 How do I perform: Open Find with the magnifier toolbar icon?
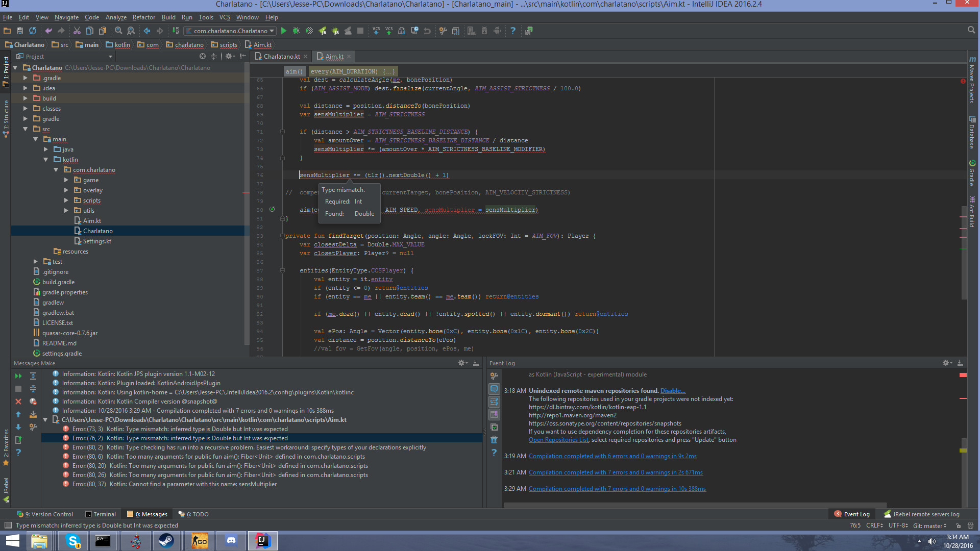[118, 31]
